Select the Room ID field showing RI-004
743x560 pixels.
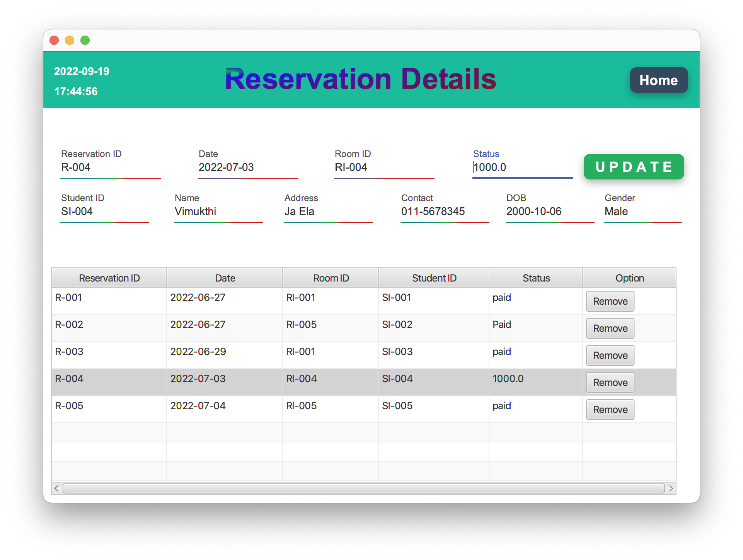383,167
